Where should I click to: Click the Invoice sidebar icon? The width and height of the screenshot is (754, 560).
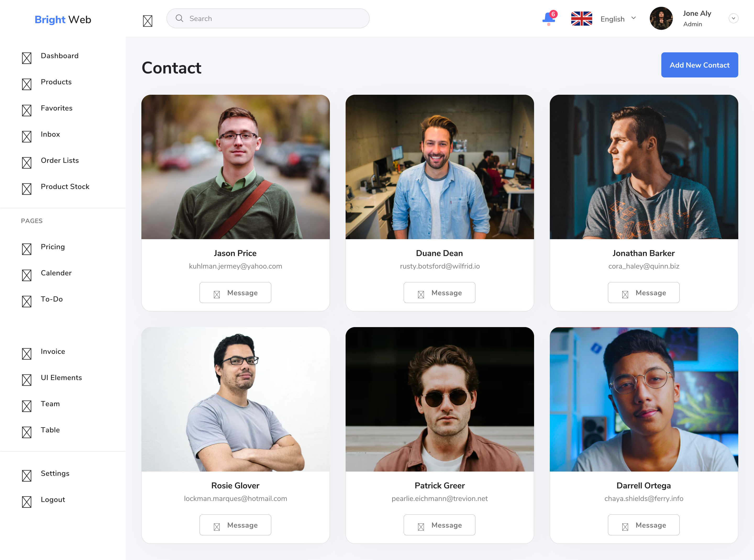[27, 351]
